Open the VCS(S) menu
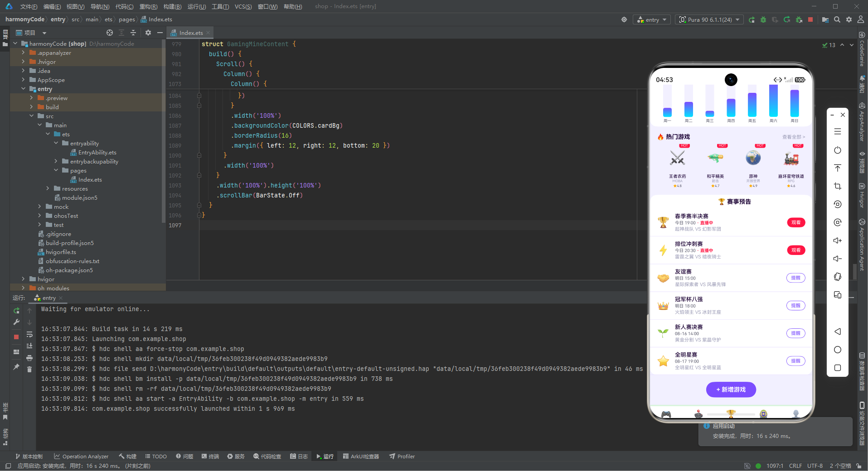868x471 pixels. (x=243, y=6)
